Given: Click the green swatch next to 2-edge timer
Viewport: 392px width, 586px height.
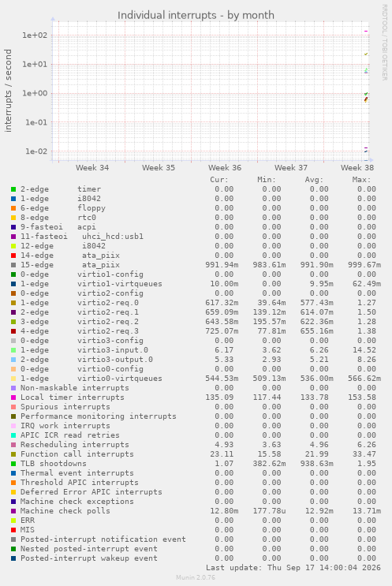Looking at the screenshot, I should coord(13,189).
